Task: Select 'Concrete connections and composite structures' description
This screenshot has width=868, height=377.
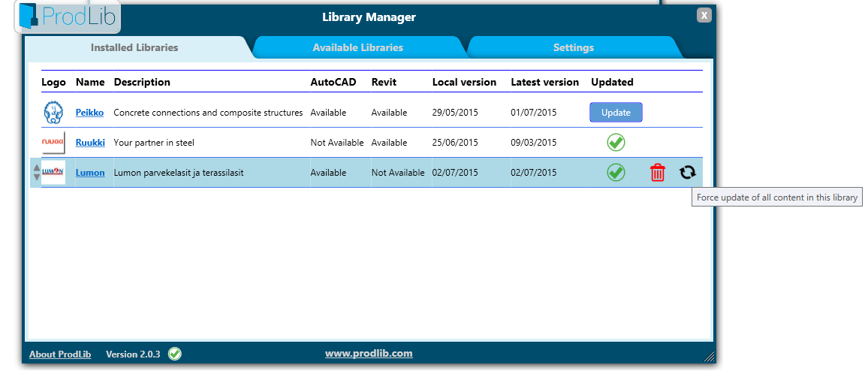Action: pyautogui.click(x=208, y=113)
